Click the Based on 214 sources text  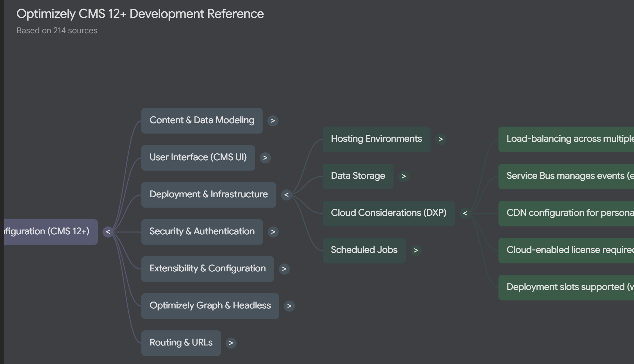tap(57, 31)
